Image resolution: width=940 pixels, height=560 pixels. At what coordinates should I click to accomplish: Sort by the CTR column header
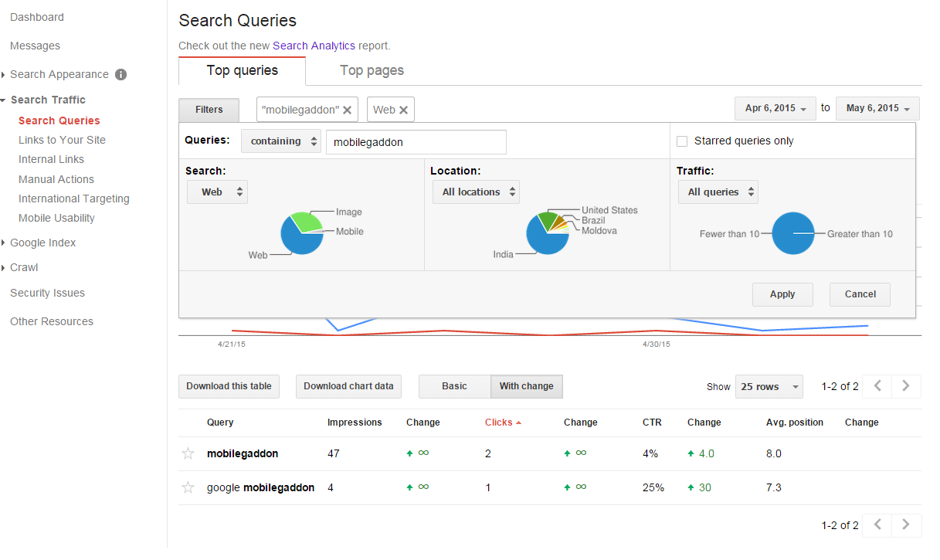click(x=651, y=423)
